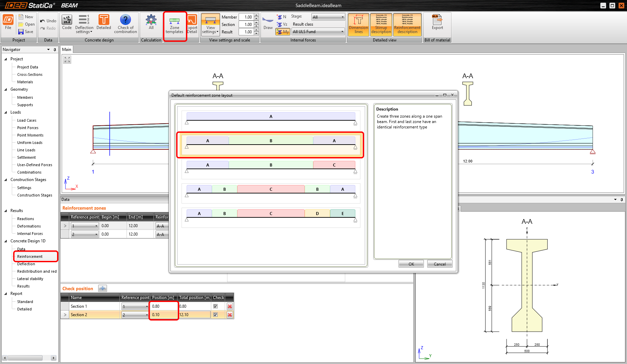
Task: Toggle Dimension lines in detailed view
Action: [358, 24]
